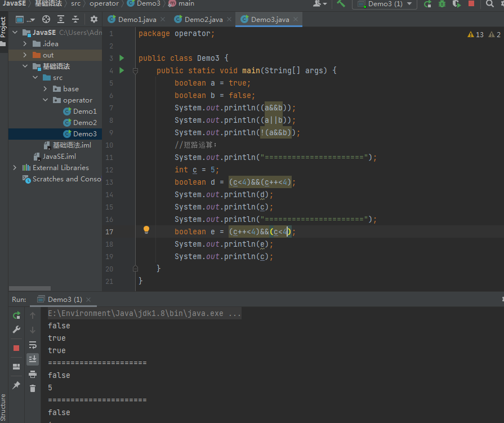The width and height of the screenshot is (504, 423).
Task: Click the print icon in the console toolbar
Action: point(33,374)
